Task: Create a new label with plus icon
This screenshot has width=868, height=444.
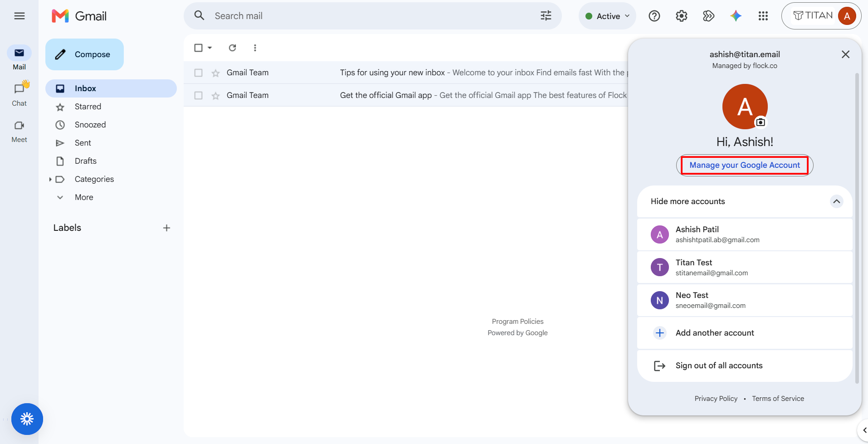Action: pyautogui.click(x=166, y=228)
